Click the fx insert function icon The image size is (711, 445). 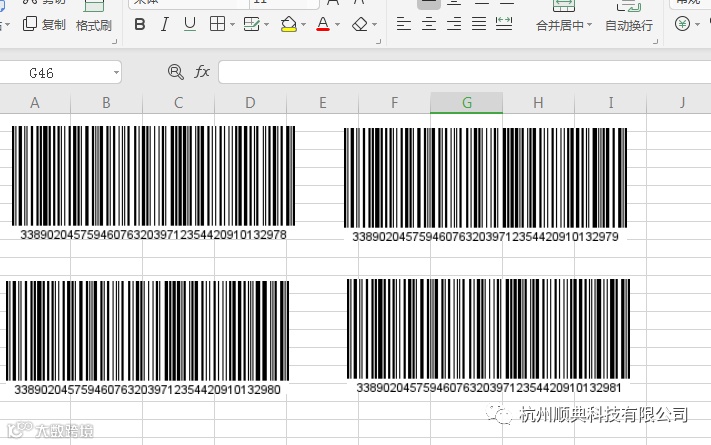202,72
